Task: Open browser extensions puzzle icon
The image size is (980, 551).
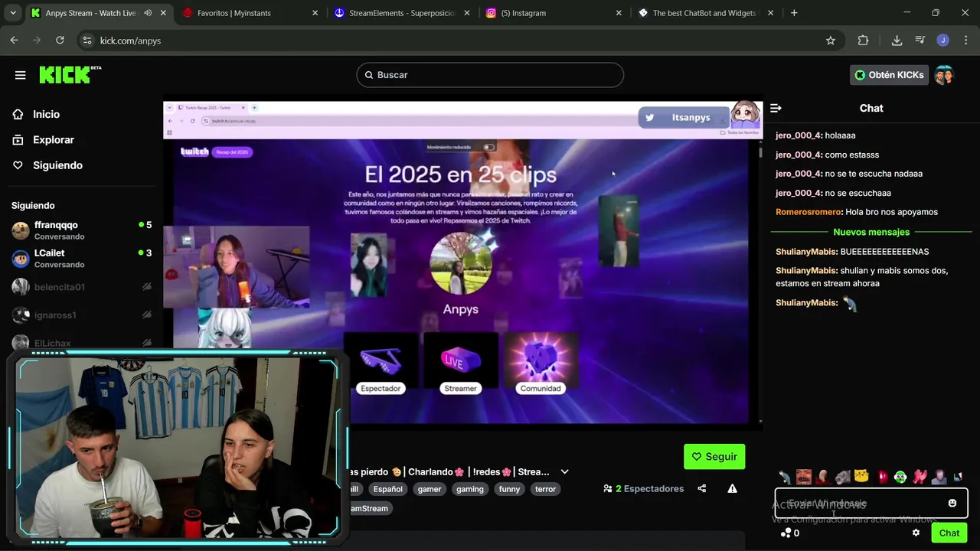Action: 863,41
